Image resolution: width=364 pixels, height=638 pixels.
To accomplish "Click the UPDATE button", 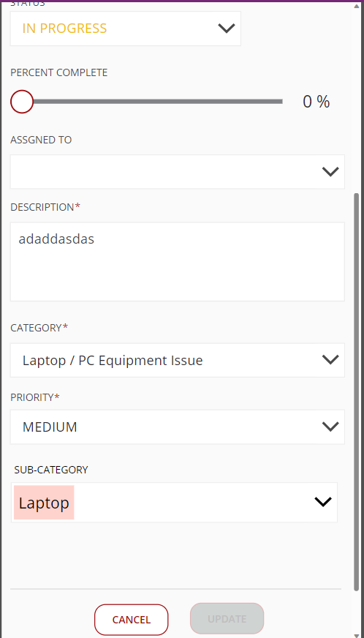I will pos(227,619).
